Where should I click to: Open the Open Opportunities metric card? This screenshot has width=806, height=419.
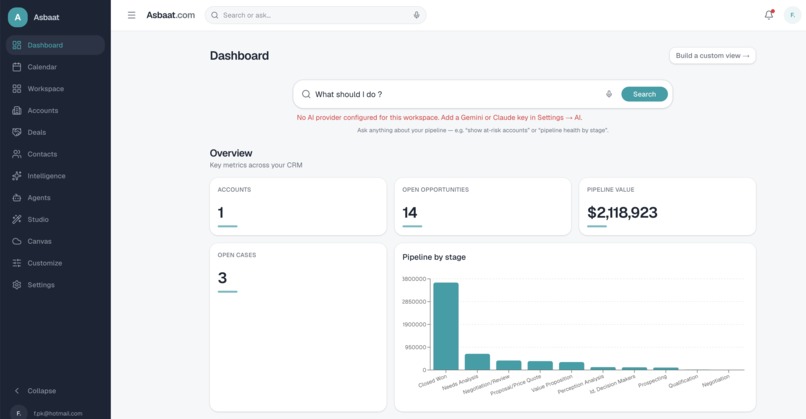tap(483, 207)
